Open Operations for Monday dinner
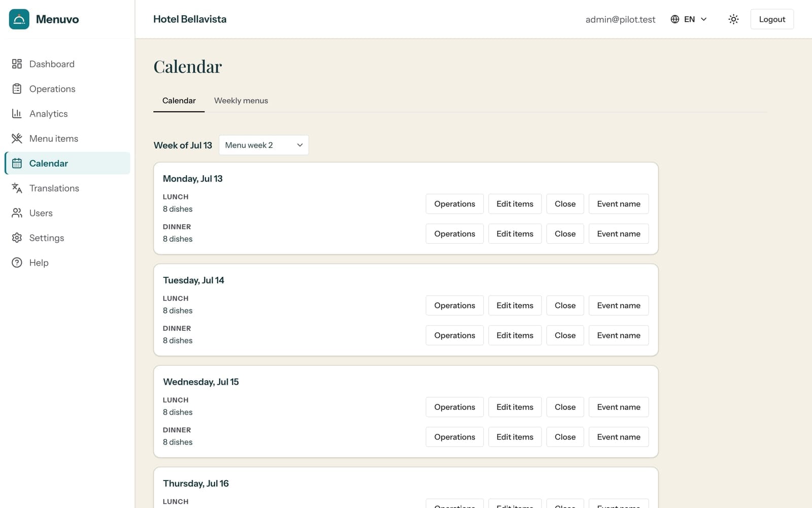Screen dimensions: 812x508 (455, 234)
